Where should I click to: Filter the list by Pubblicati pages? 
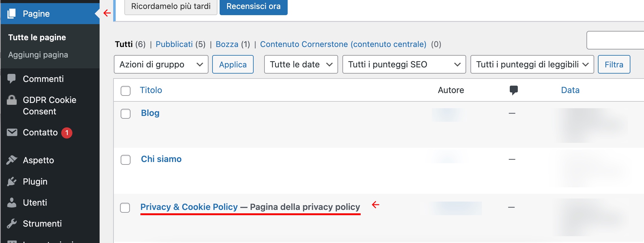(174, 44)
